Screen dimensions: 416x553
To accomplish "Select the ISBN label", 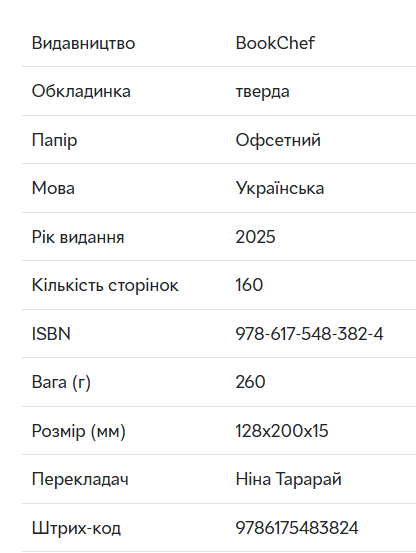I will click(51, 334).
